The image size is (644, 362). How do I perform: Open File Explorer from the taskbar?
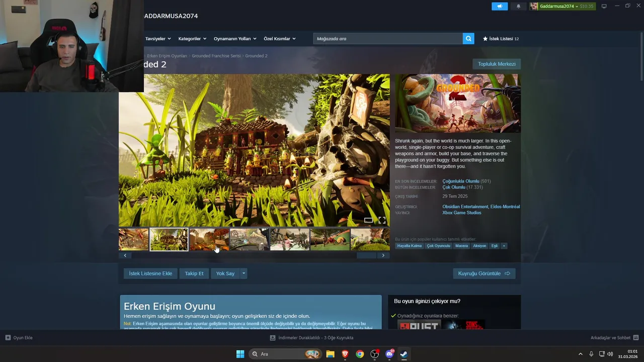(330, 354)
